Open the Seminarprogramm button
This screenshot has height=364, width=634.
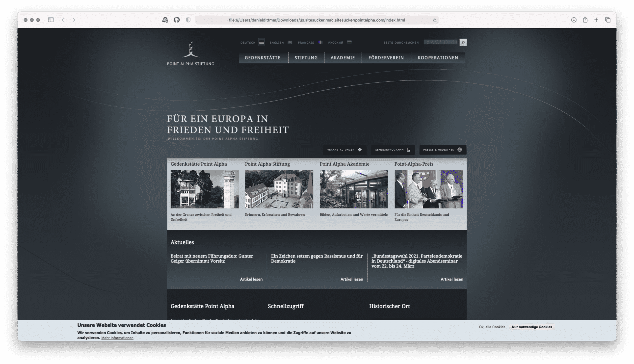tap(393, 150)
